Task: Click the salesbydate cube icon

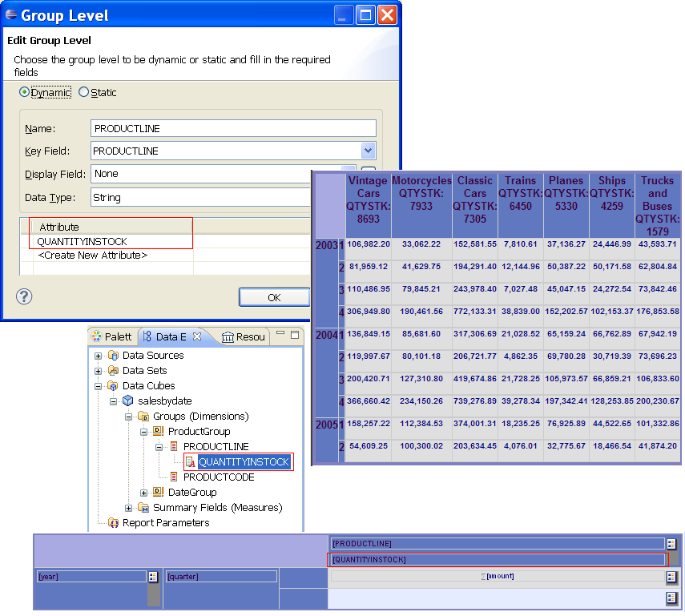Action: point(128,401)
